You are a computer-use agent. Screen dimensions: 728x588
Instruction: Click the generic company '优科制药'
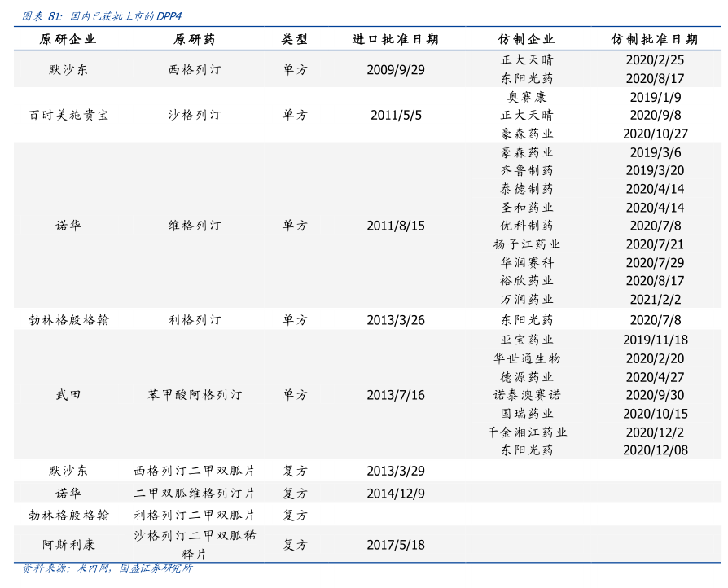tap(527, 226)
